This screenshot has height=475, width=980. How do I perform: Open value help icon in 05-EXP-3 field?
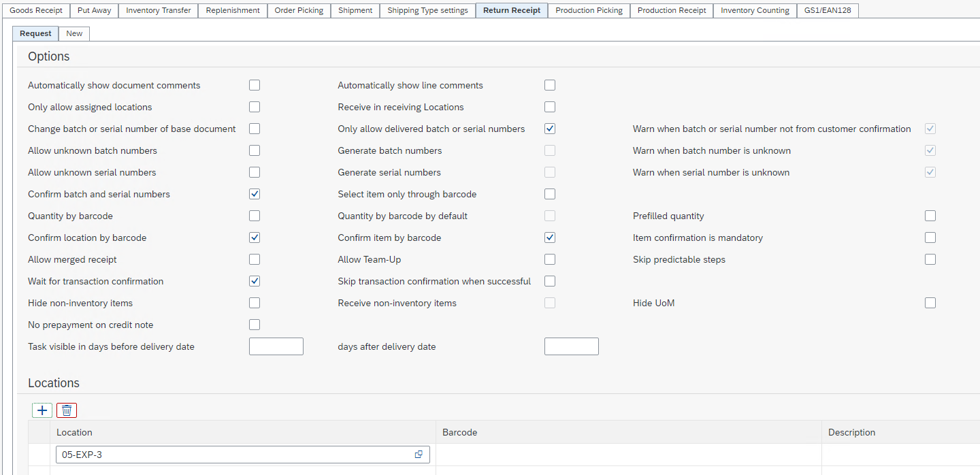tap(419, 455)
